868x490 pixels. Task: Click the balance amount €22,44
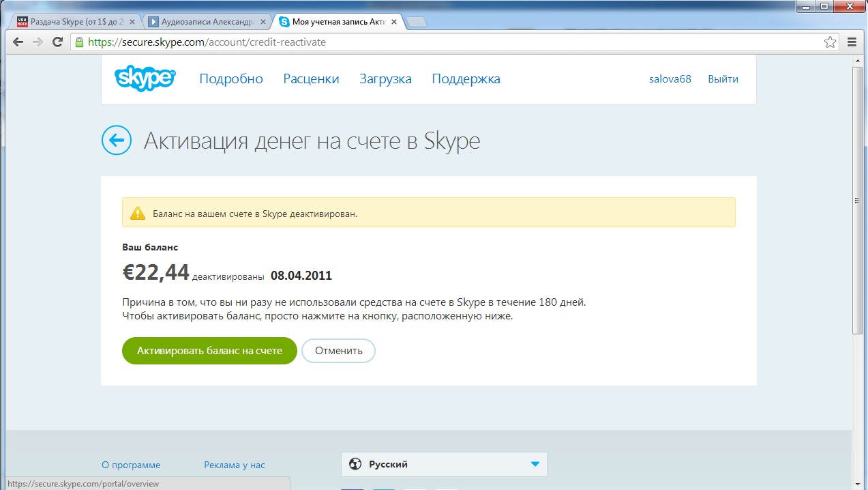(x=155, y=272)
